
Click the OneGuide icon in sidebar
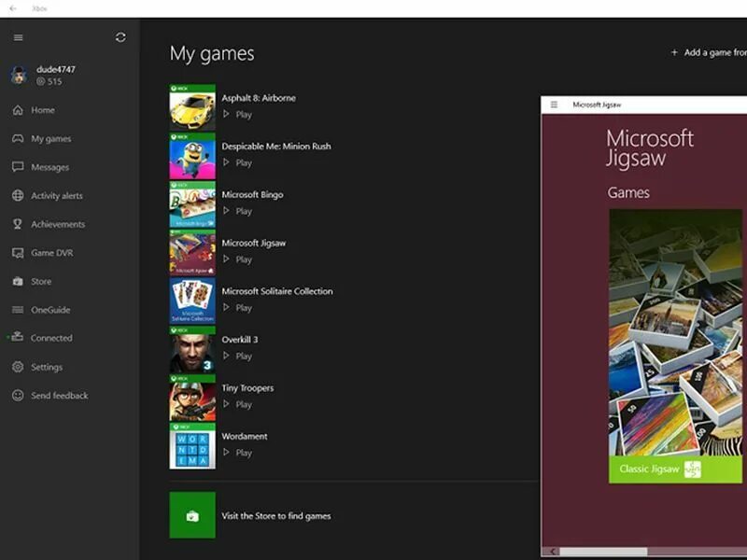[x=18, y=310]
